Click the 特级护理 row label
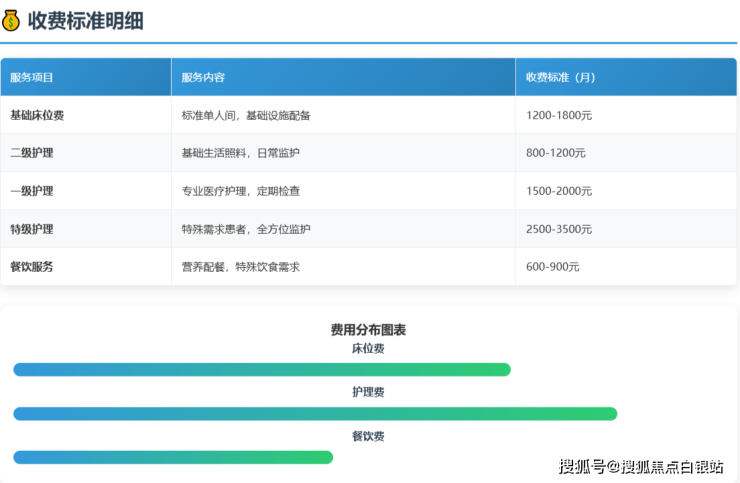 (x=32, y=229)
